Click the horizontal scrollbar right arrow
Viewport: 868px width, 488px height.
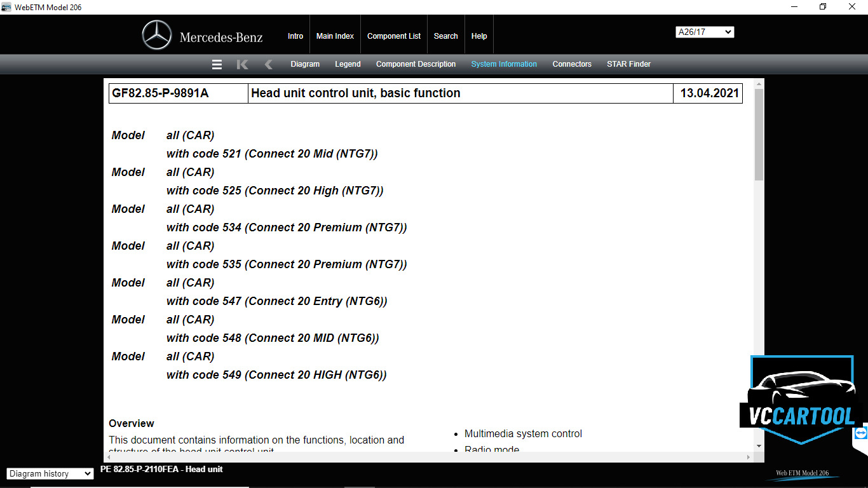coord(749,456)
